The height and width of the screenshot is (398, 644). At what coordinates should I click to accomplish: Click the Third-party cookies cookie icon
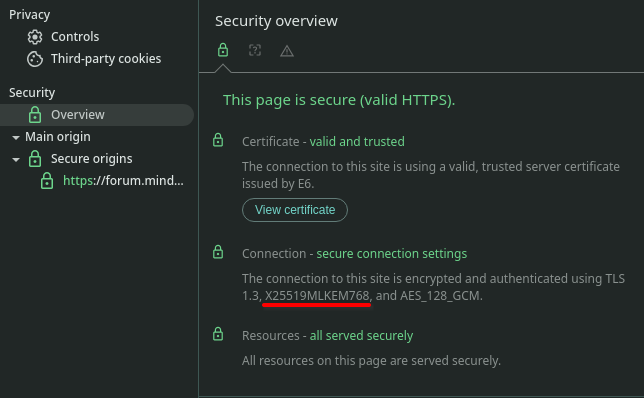(x=35, y=59)
